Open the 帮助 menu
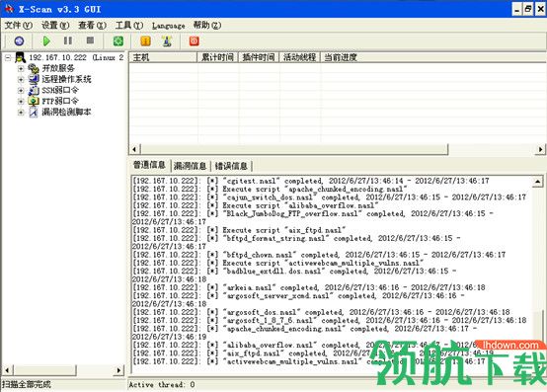Viewport: 547px width, 392px height. point(207,25)
